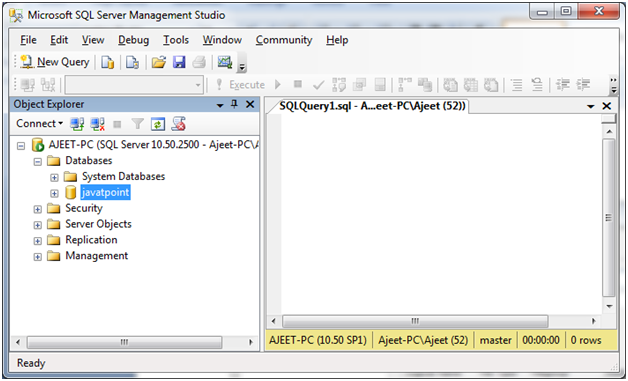Open a Database Engine Query

(107, 62)
